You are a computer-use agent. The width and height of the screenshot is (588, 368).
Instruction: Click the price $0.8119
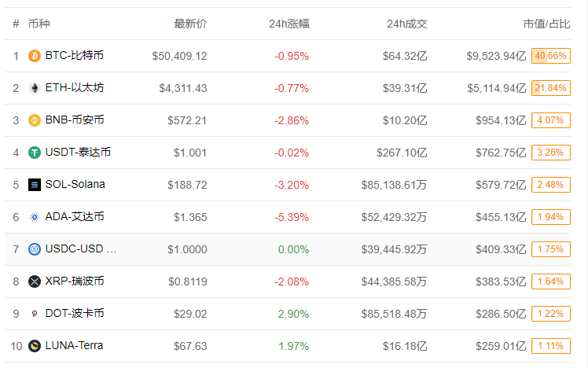[188, 282]
